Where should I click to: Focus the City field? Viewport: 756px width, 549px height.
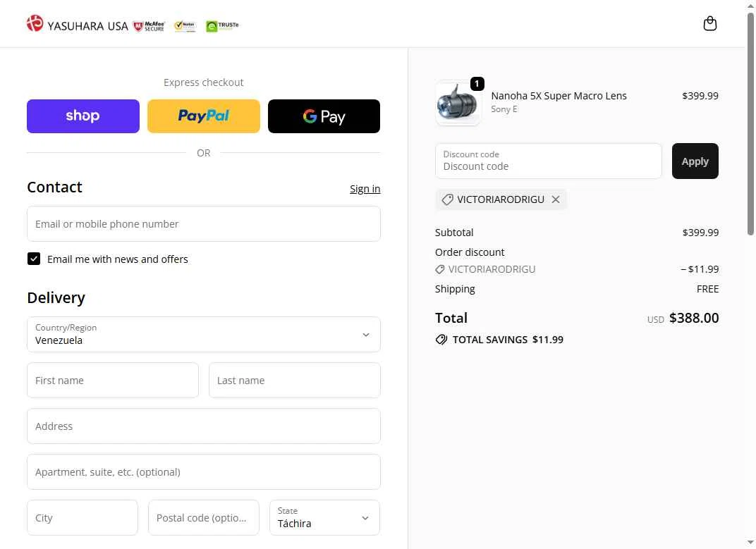tap(83, 518)
